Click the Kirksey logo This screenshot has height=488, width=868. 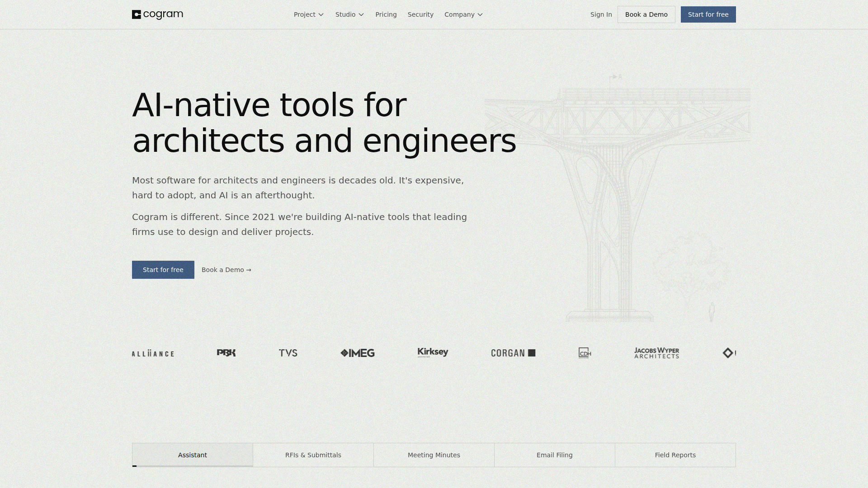tap(433, 352)
